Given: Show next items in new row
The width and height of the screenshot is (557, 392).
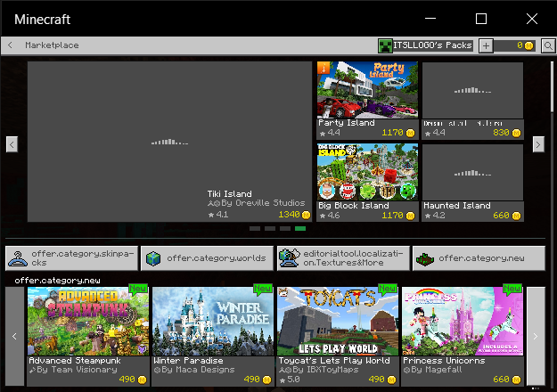Looking at the screenshot, I should (536, 336).
